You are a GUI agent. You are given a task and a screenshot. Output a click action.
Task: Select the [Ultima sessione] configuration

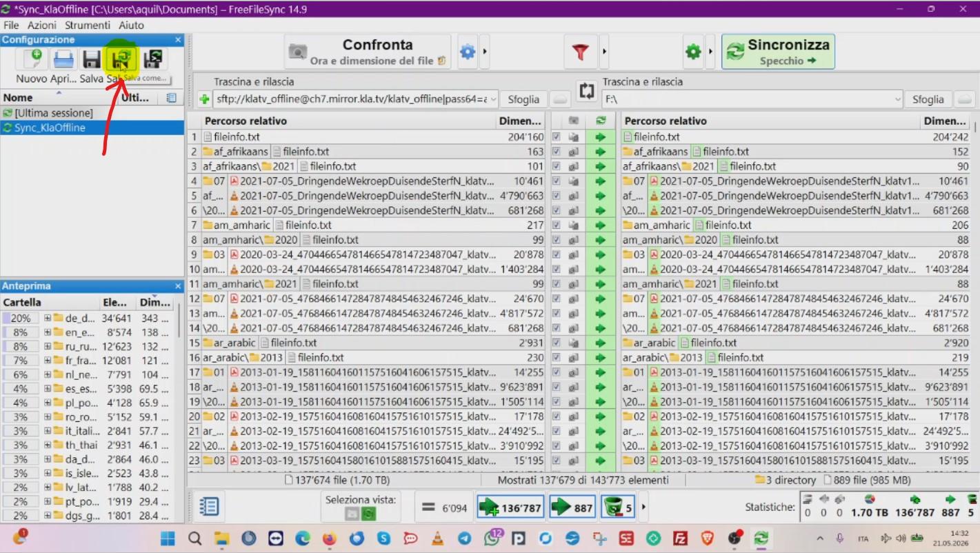point(92,112)
